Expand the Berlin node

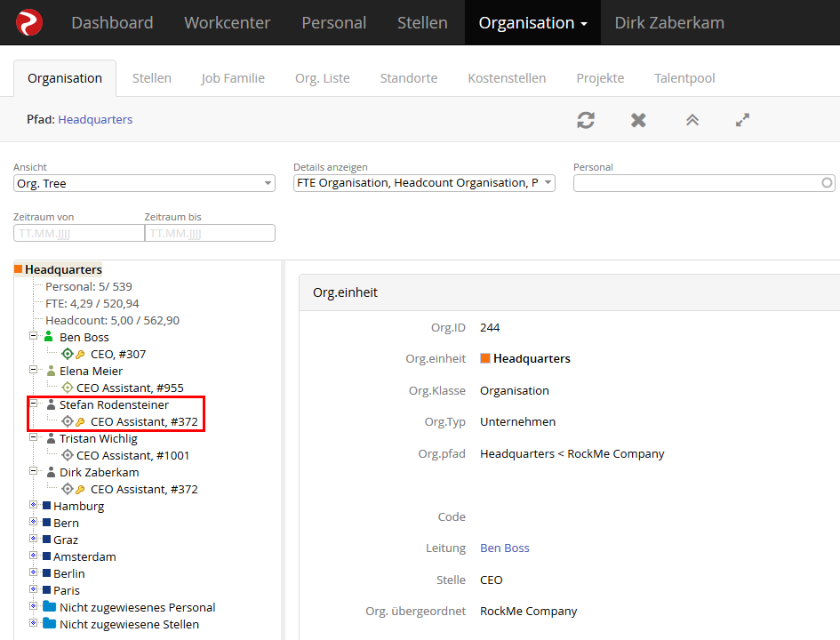coord(33,572)
